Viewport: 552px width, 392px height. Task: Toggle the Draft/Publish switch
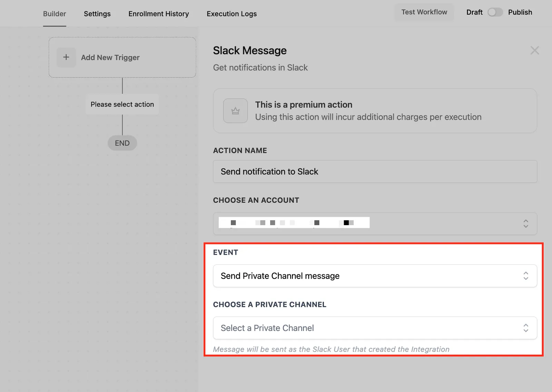coord(495,12)
